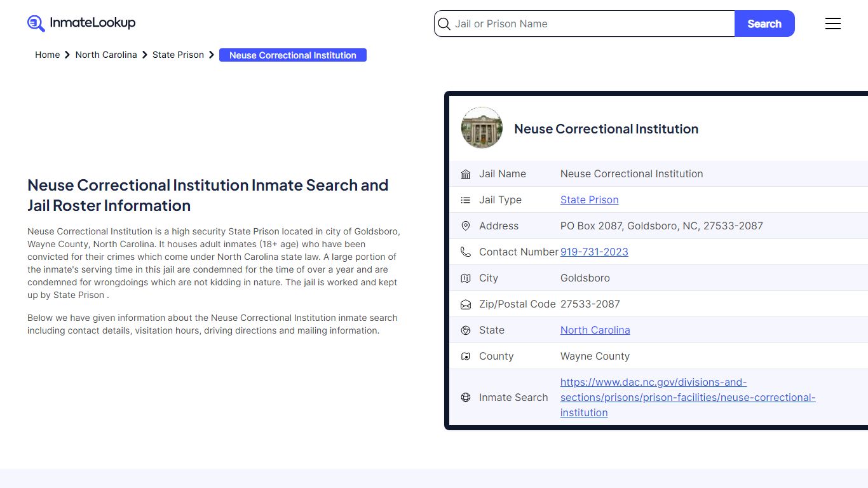The height and width of the screenshot is (488, 868).
Task: Open the dac.nc.gov inmate search URL
Action: 688,397
